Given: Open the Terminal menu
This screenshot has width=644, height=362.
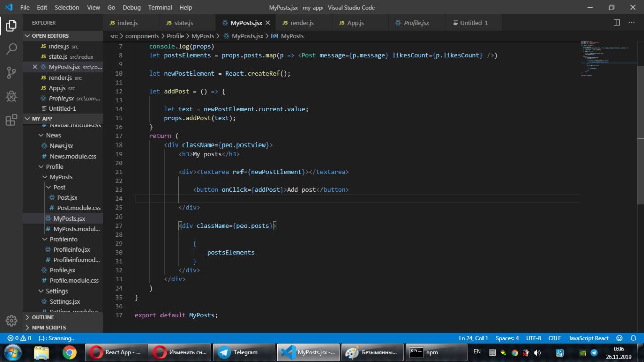Looking at the screenshot, I should coord(160,8).
